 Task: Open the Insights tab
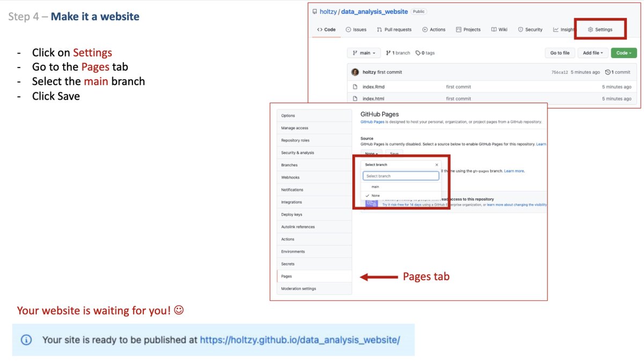click(x=564, y=29)
